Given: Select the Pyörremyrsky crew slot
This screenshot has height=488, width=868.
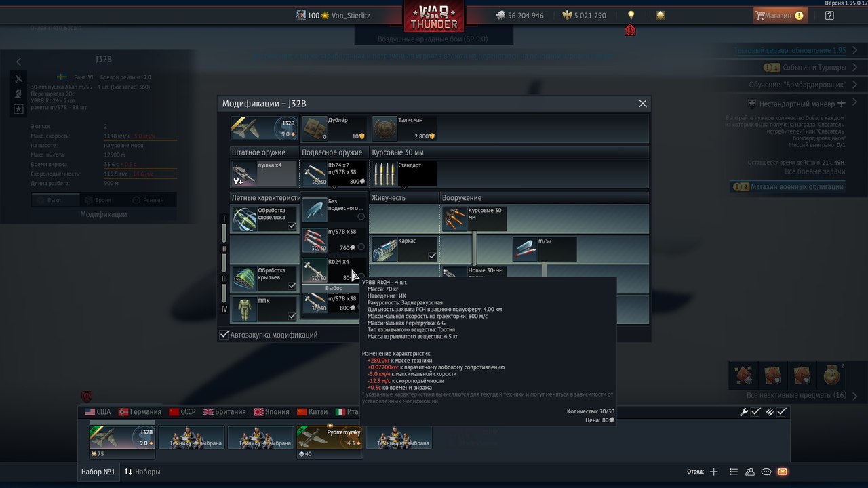Looking at the screenshot, I should coord(330,437).
